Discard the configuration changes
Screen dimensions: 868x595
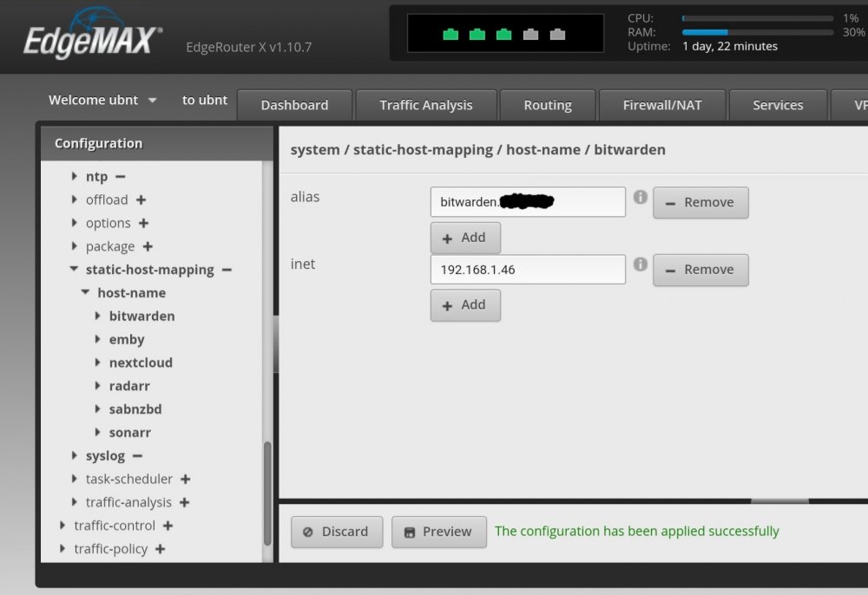tap(337, 532)
